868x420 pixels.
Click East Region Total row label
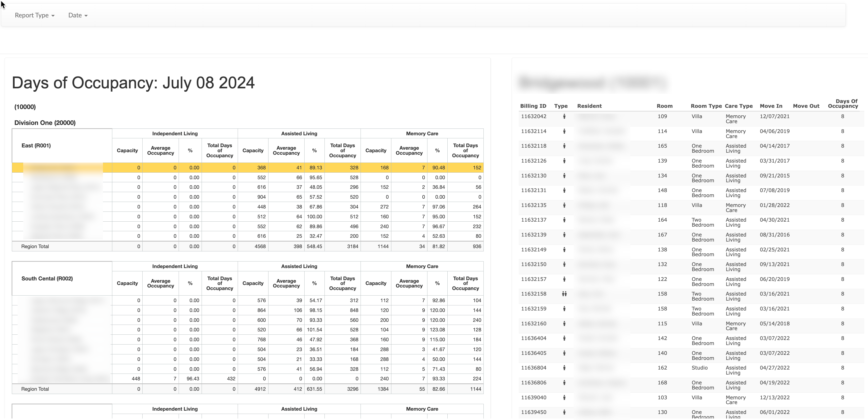pyautogui.click(x=35, y=246)
